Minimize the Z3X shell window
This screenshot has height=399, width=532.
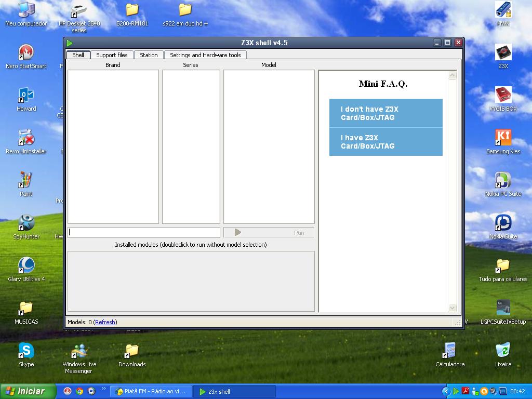coord(437,43)
